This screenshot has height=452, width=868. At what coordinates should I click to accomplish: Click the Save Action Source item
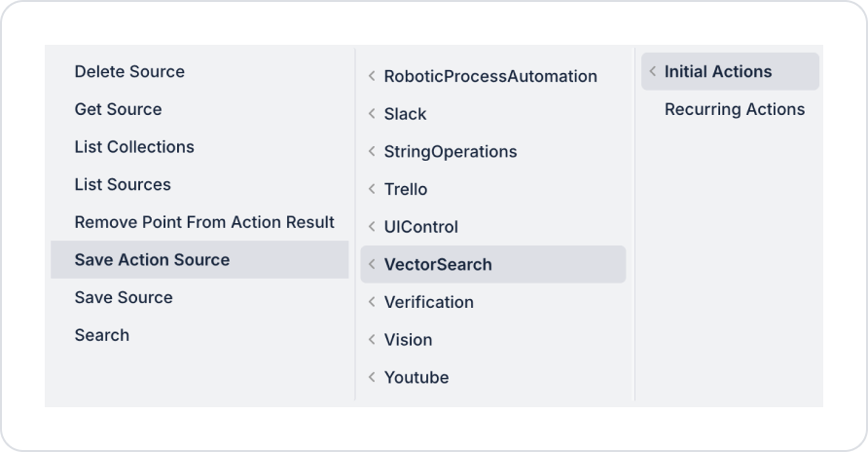(152, 260)
